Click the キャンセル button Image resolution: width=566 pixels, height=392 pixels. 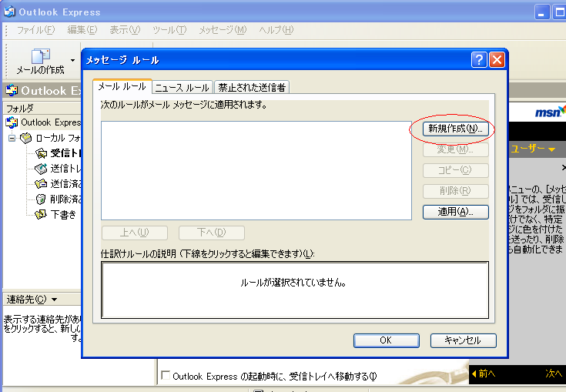463,340
